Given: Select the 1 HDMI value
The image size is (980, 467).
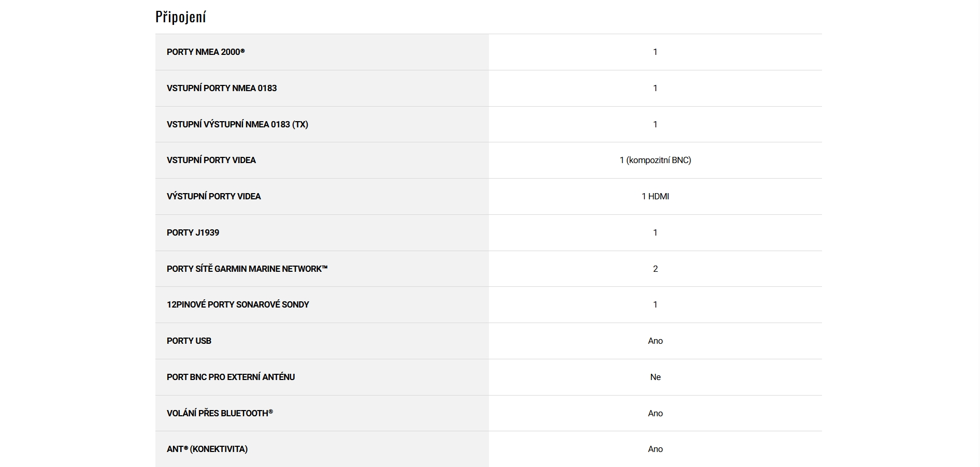Looking at the screenshot, I should click(655, 196).
